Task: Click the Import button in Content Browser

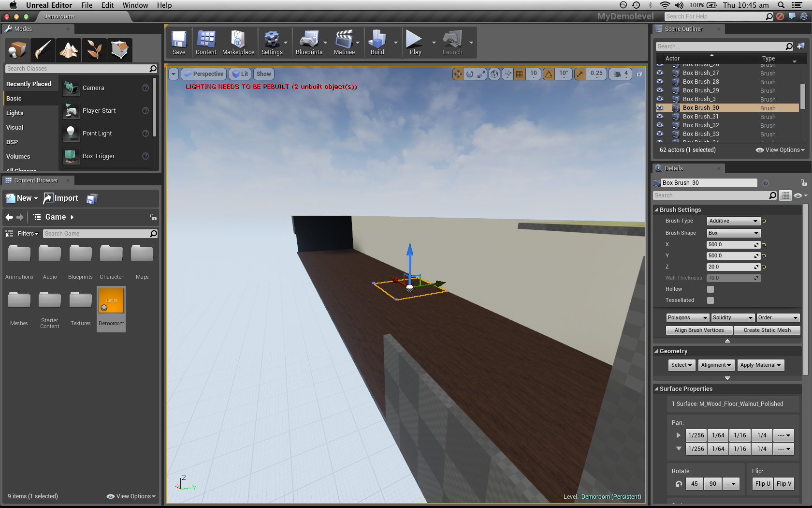Action: (x=61, y=198)
